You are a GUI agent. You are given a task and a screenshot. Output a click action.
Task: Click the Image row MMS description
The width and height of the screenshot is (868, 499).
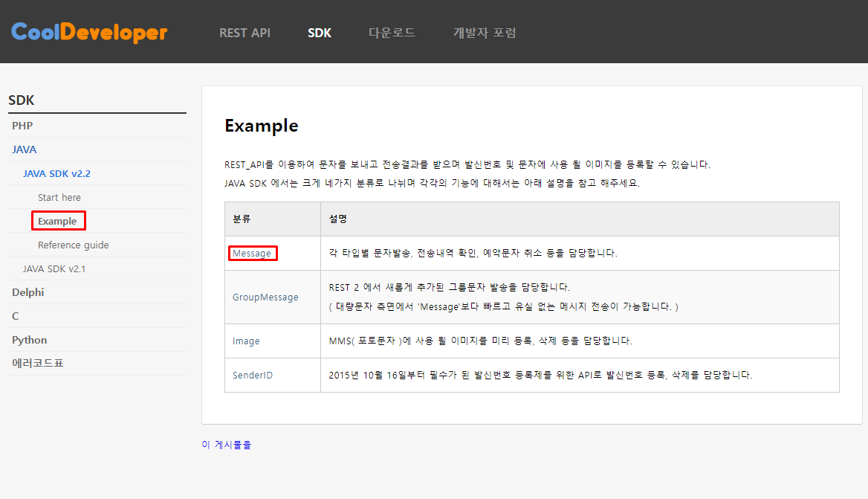click(480, 341)
